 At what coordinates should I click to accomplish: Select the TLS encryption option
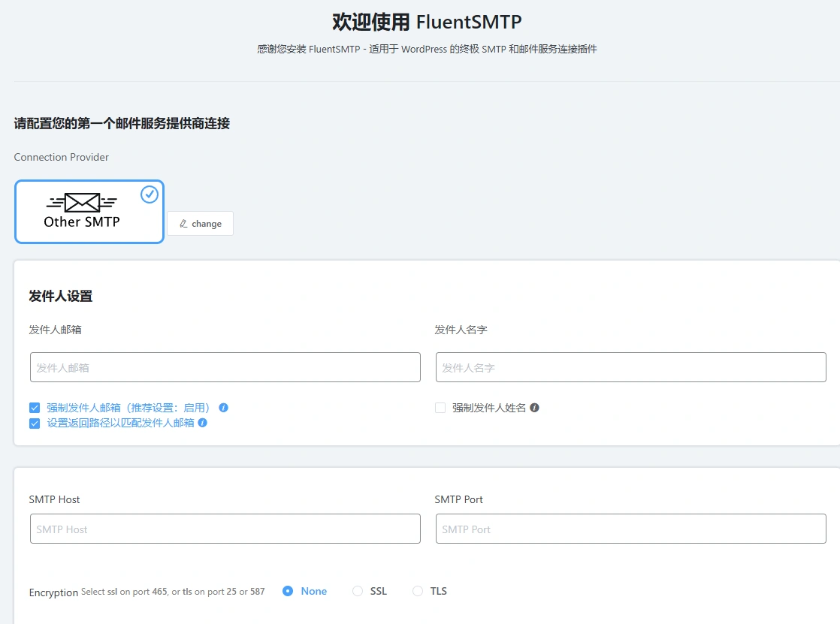[417, 591]
